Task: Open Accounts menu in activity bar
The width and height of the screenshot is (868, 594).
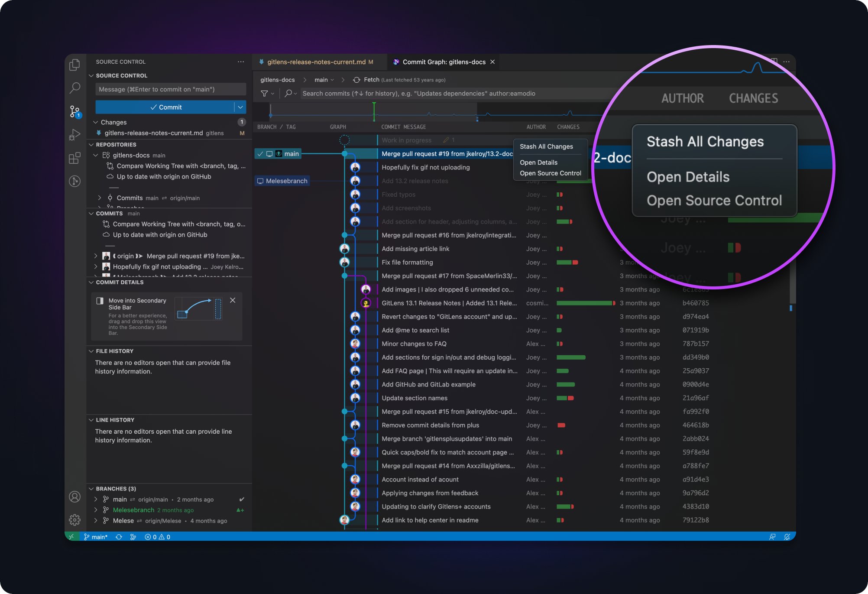Action: [74, 497]
